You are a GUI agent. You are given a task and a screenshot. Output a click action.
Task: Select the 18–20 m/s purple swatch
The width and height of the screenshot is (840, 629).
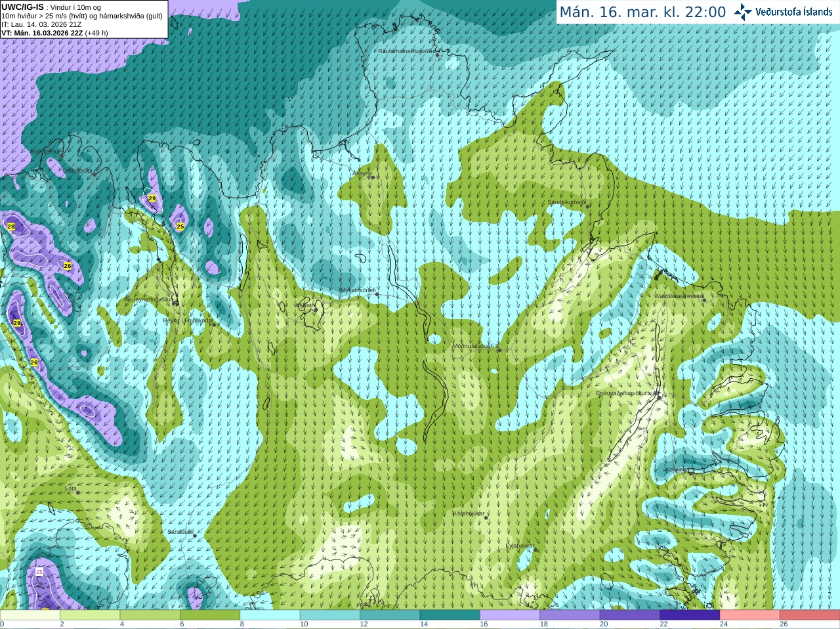pyautogui.click(x=570, y=615)
